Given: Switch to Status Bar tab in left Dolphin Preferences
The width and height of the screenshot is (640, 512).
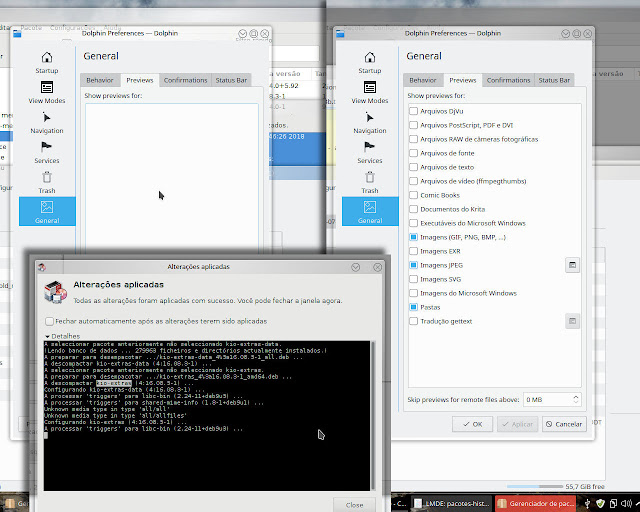Looking at the screenshot, I should (x=231, y=80).
